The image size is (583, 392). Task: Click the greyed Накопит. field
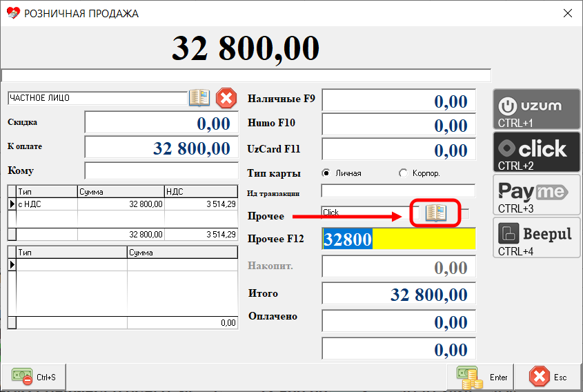click(x=399, y=266)
